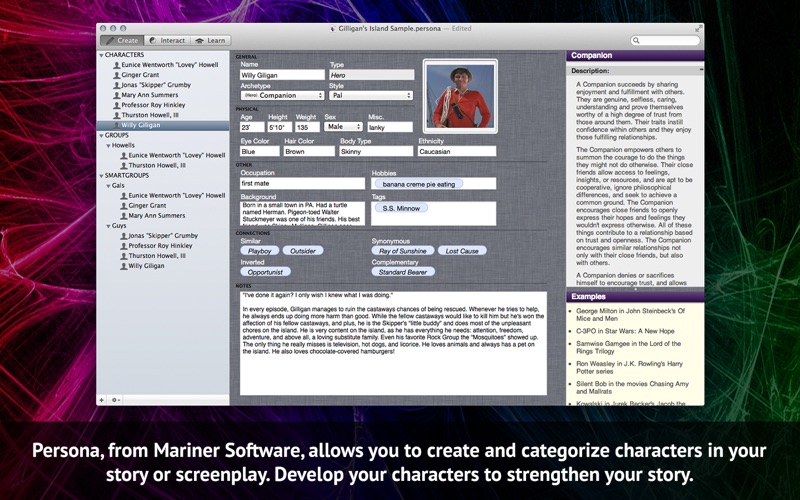Collapse the CHARACTERS tree section

point(101,55)
